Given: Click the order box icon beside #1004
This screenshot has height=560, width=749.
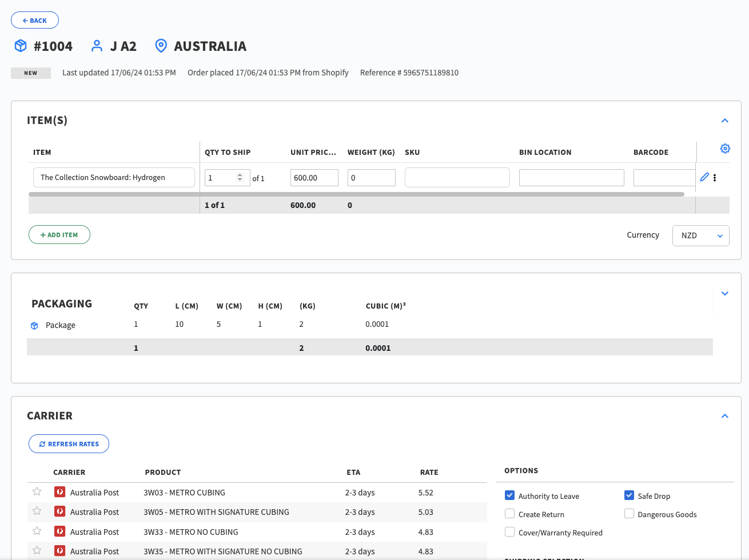Looking at the screenshot, I should coord(21,46).
